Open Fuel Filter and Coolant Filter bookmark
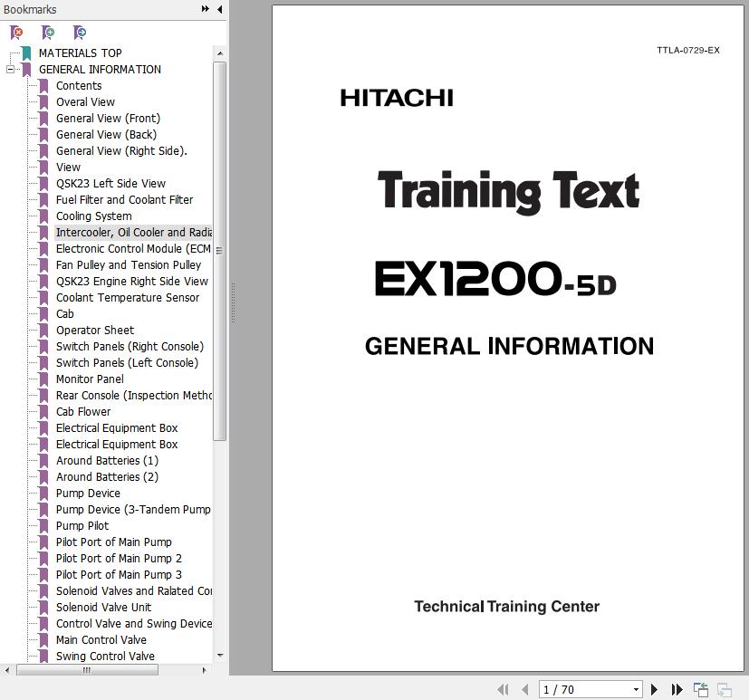 click(124, 199)
